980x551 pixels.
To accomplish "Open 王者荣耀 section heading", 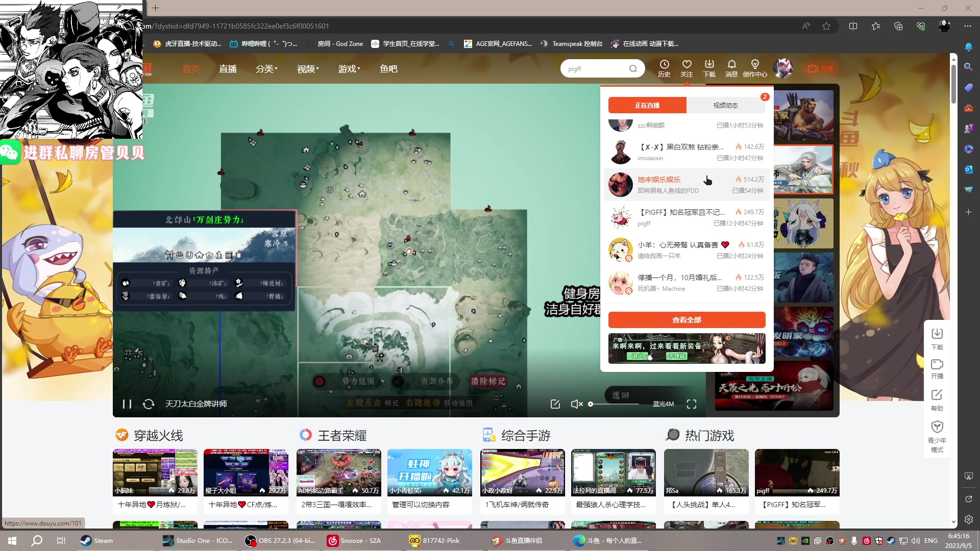I will (x=342, y=435).
